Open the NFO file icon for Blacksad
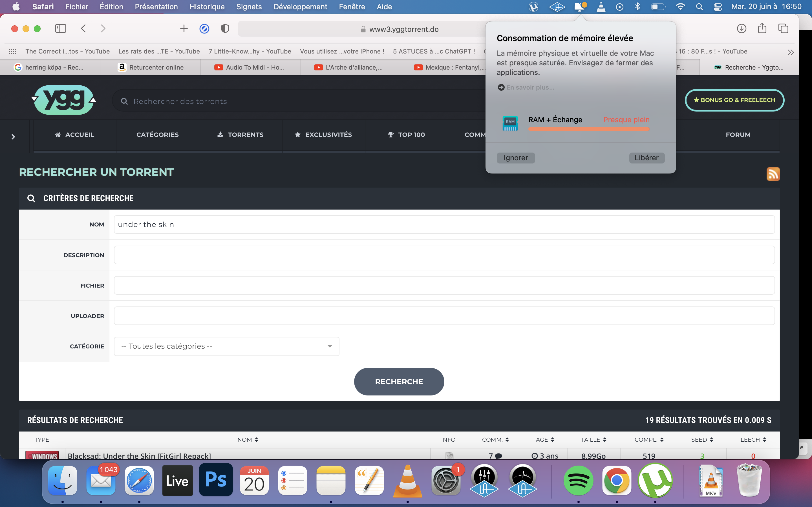 (449, 455)
